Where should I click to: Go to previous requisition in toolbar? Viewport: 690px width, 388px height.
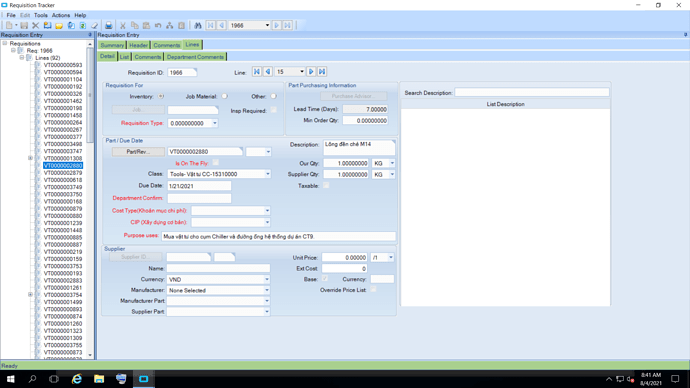[222, 26]
